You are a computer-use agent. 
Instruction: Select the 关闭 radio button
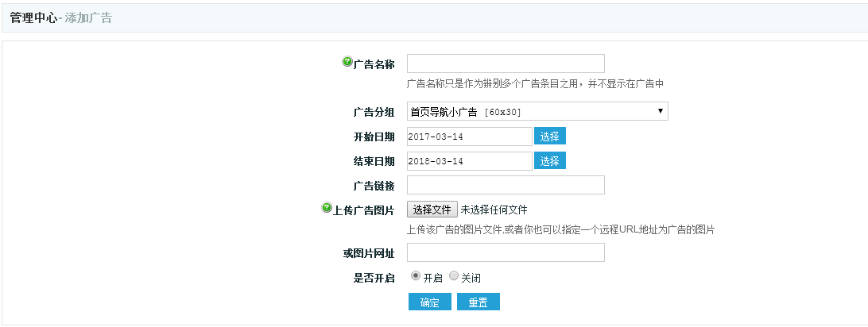454,275
